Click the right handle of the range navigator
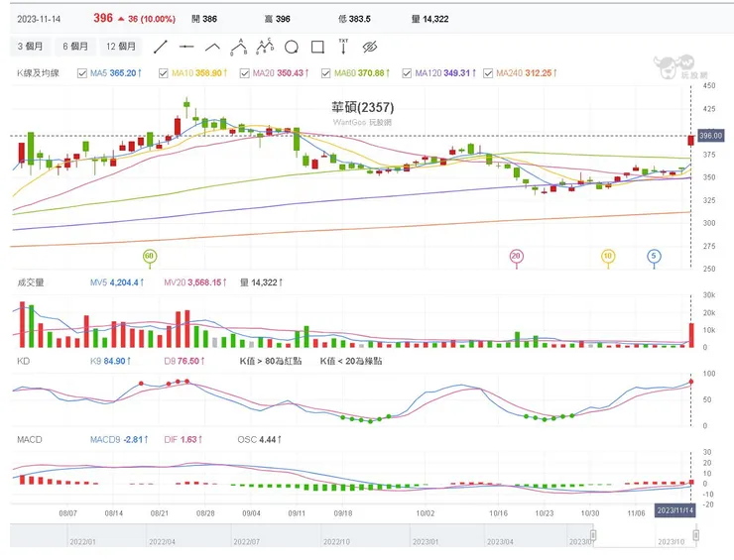The image size is (734, 560). point(695,535)
